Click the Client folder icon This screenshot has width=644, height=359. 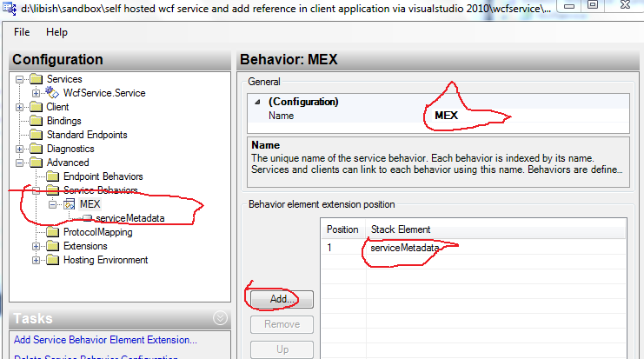[37, 107]
